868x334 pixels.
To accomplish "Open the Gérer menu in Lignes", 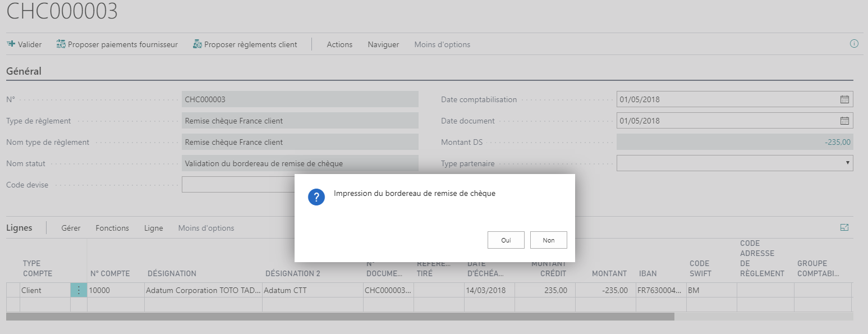I will [71, 228].
